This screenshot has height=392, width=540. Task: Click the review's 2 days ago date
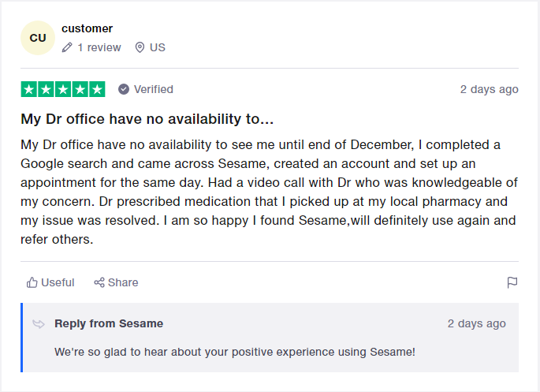[x=489, y=89]
